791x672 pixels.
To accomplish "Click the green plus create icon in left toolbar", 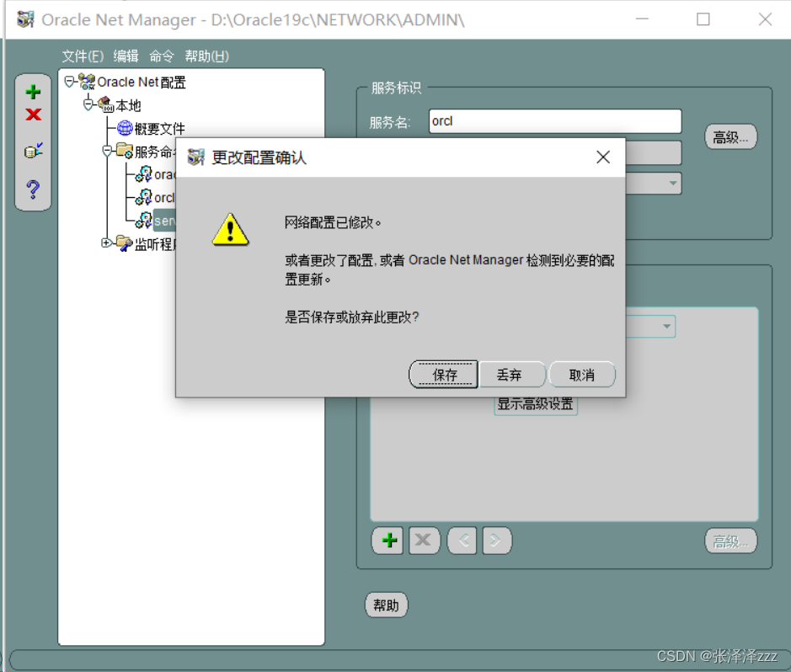I will coord(34,92).
